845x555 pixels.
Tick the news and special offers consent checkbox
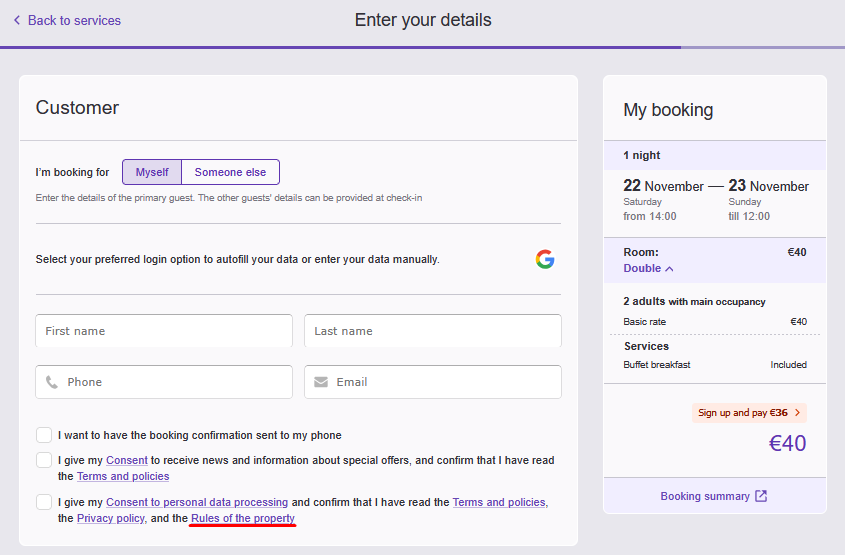[x=44, y=460]
